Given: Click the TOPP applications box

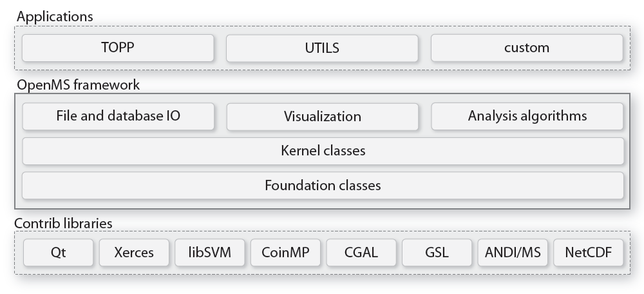Looking at the screenshot, I should [118, 48].
